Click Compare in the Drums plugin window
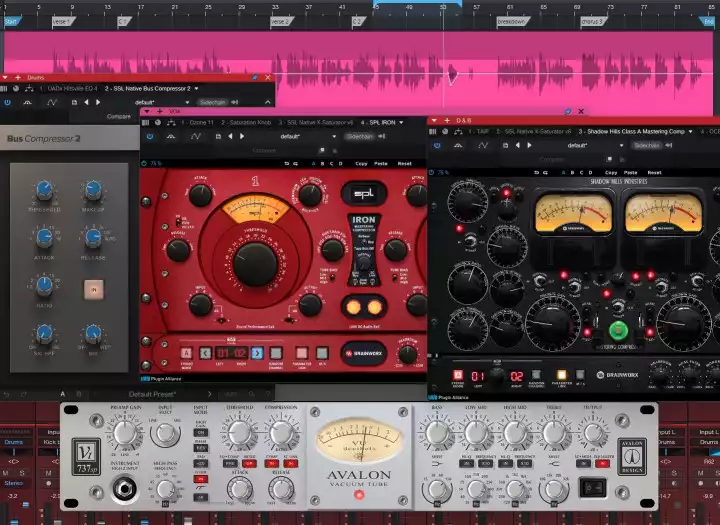Image resolution: width=720 pixels, height=525 pixels. point(118,117)
